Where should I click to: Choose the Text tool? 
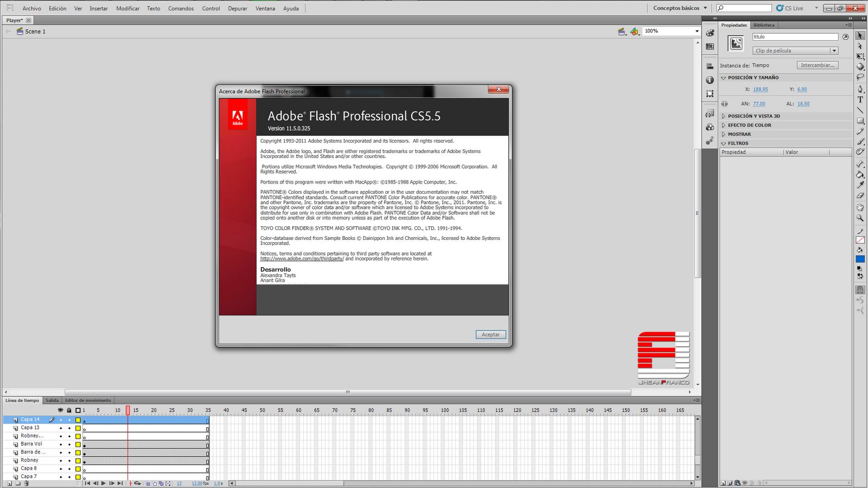click(860, 100)
